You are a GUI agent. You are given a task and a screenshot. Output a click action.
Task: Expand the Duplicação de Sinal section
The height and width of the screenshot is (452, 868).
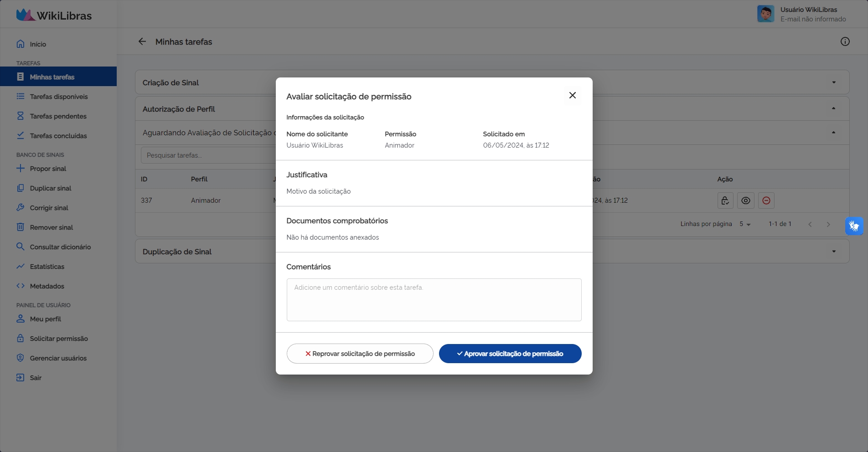[x=833, y=252]
